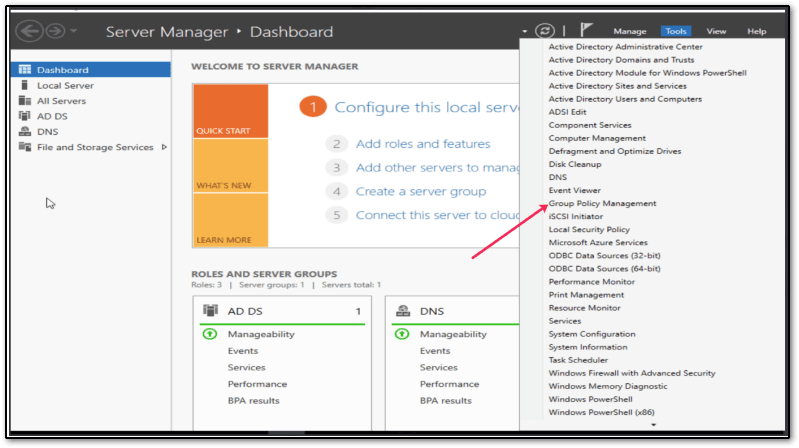Click Add other servers to manage
Screen dimensions: 799x448
(x=437, y=168)
